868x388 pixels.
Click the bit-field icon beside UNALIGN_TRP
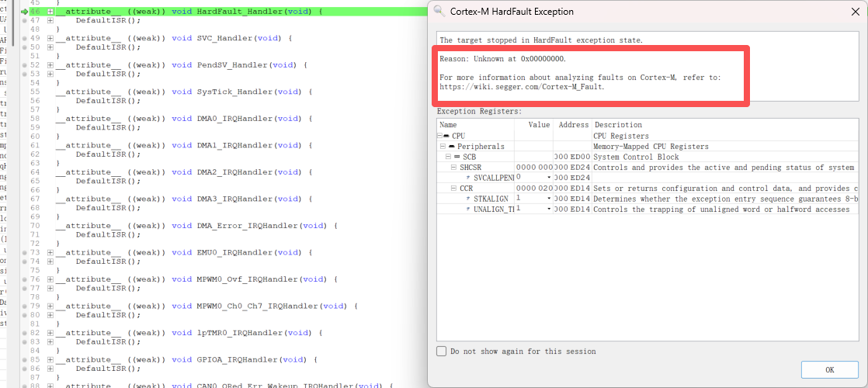pos(468,210)
